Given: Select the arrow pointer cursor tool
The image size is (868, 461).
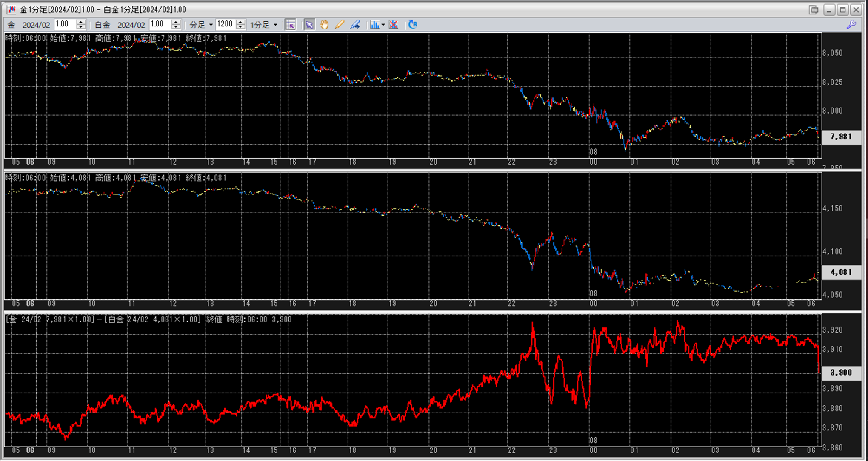Looking at the screenshot, I should coord(309,25).
